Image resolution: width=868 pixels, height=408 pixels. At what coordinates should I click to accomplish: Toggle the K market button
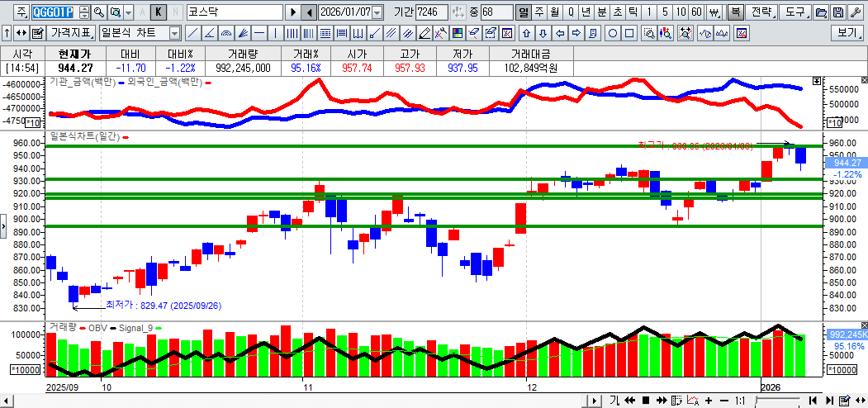[x=159, y=12]
